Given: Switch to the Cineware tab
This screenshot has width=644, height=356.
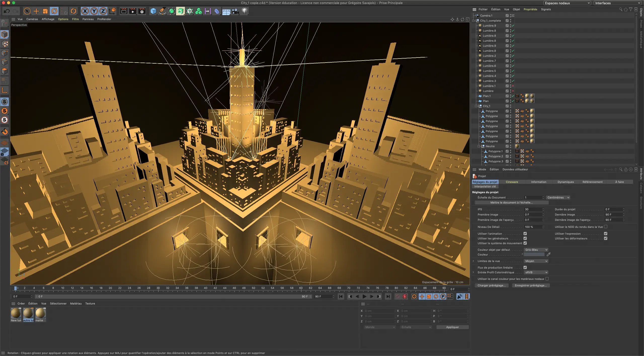Looking at the screenshot, I should 512,182.
